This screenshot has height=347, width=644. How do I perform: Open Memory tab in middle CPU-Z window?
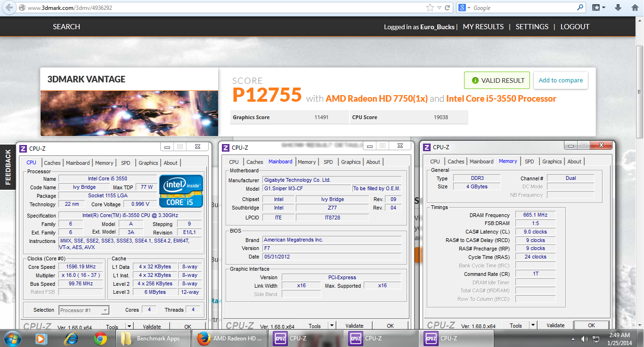point(307,162)
